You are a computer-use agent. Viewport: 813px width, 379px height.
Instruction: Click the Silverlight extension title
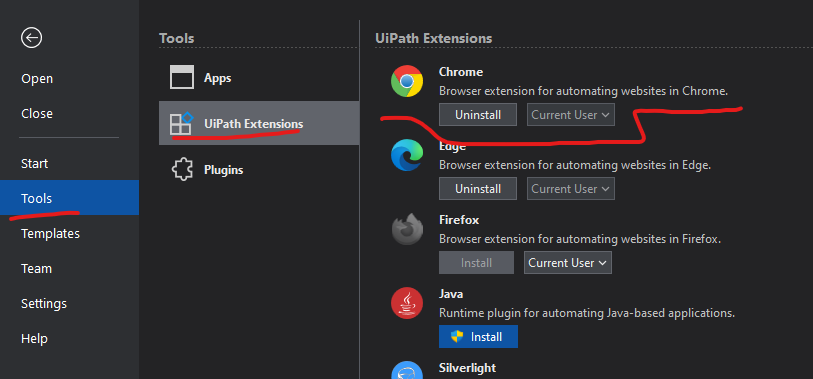click(467, 368)
